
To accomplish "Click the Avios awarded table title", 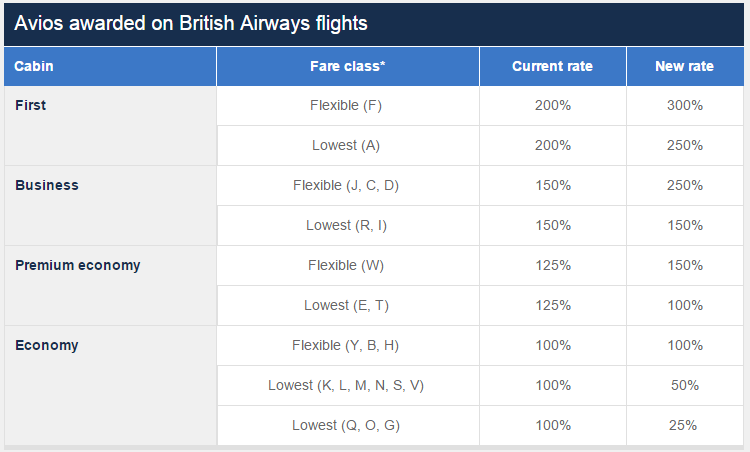I will (x=191, y=23).
